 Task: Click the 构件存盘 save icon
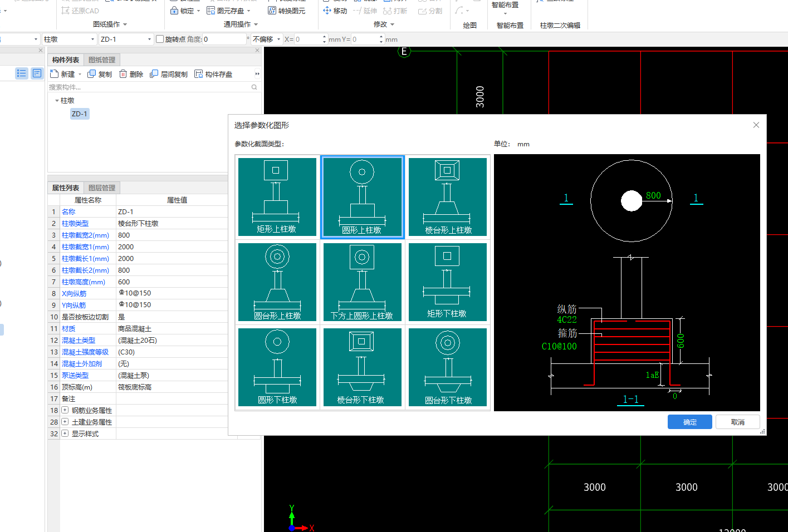click(199, 74)
